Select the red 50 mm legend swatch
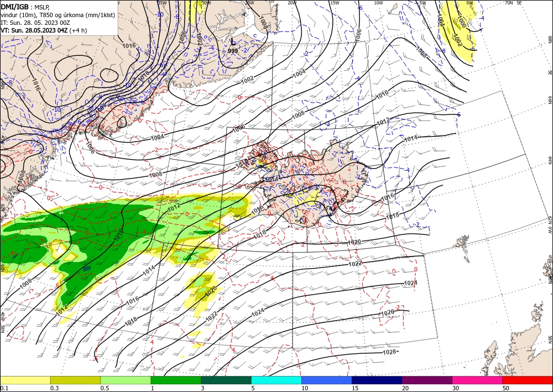 point(528,380)
